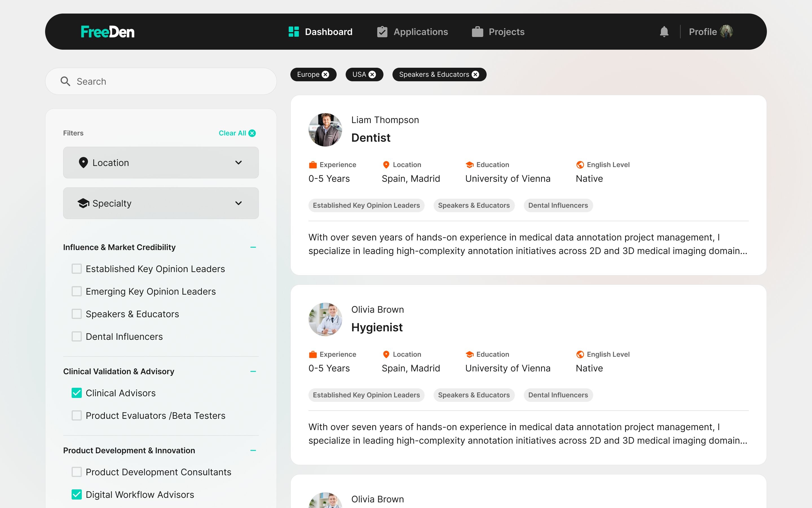Click English Level globe icon on Hygienist card

coord(580,354)
